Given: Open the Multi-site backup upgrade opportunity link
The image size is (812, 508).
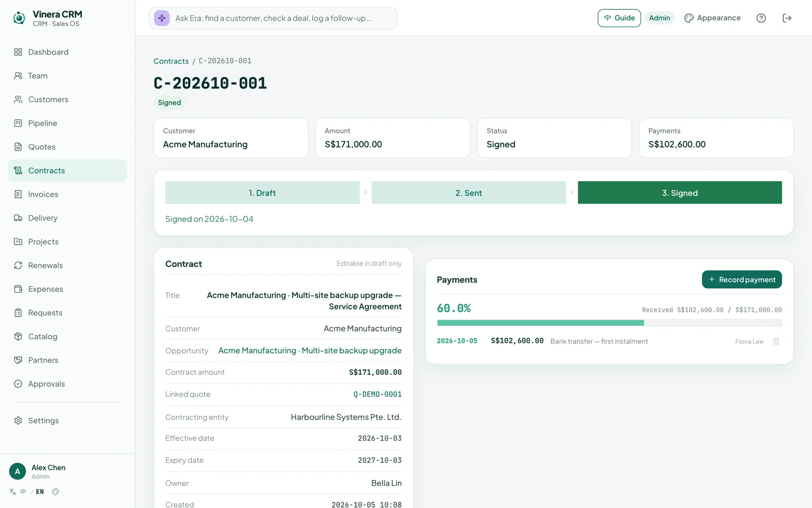Looking at the screenshot, I should [310, 351].
